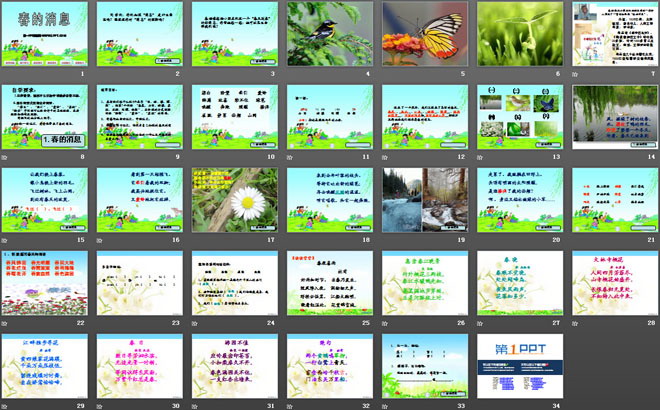This screenshot has height=410, width=660.
Task: Select slide 32 poem 绝句
Action: pyautogui.click(x=330, y=366)
